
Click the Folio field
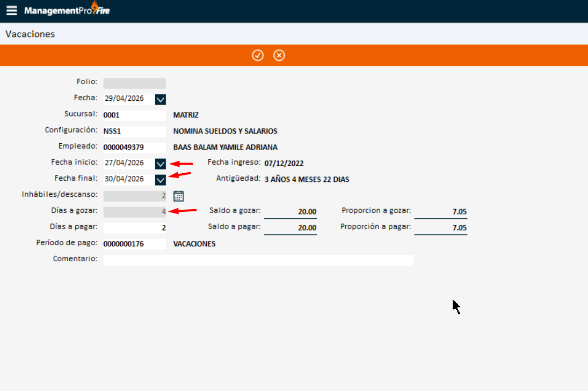(134, 83)
